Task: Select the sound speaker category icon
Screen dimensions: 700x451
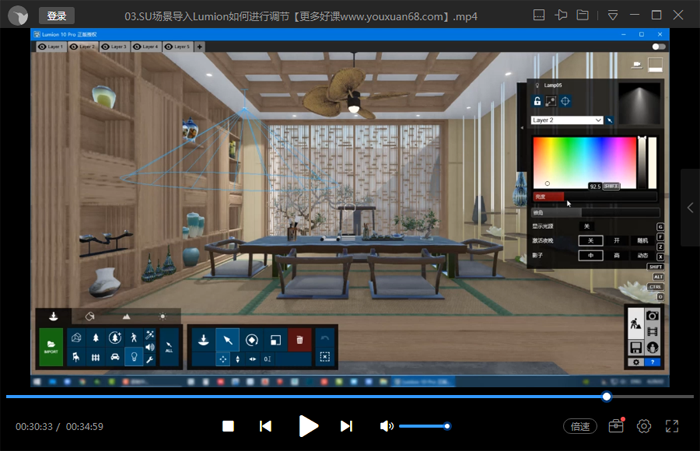Action: pyautogui.click(x=150, y=347)
